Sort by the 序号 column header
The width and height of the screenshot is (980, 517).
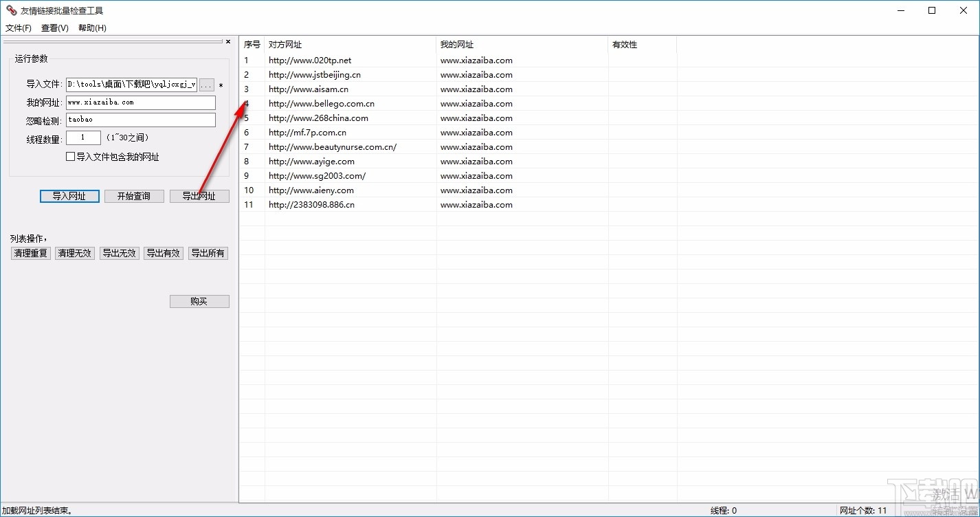point(252,45)
